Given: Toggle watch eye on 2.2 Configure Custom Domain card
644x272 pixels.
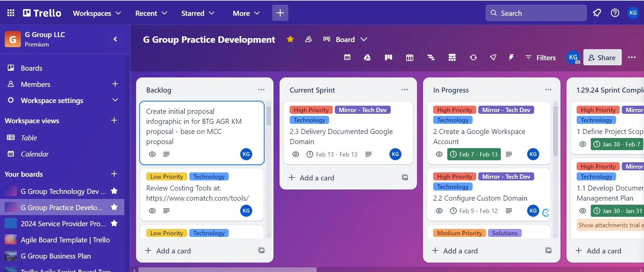Looking at the screenshot, I should pyautogui.click(x=439, y=211).
